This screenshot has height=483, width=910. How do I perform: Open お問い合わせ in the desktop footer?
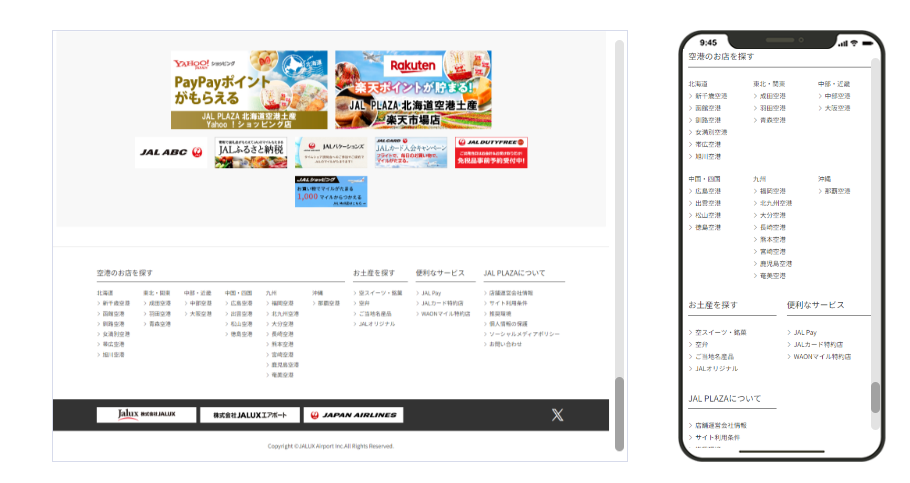(505, 344)
